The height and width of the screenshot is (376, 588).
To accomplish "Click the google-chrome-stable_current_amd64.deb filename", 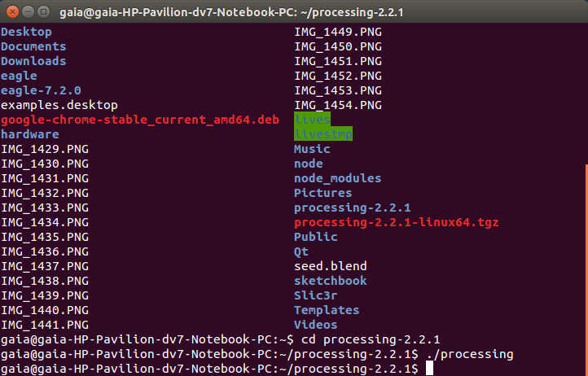I will tap(139, 120).
